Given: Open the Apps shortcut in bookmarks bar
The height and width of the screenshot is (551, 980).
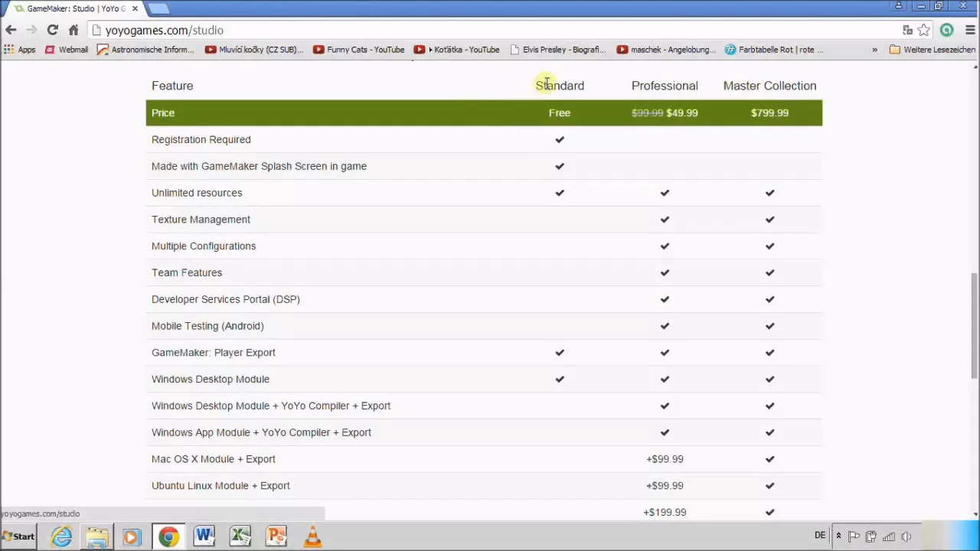Looking at the screenshot, I should pos(20,50).
